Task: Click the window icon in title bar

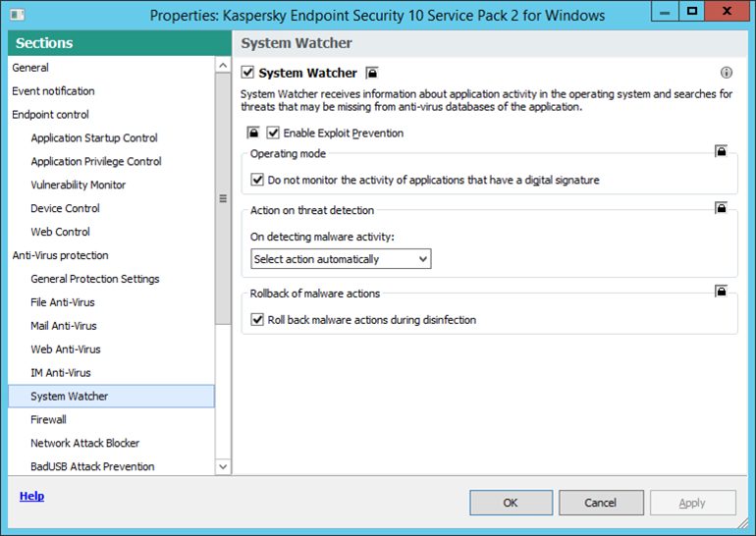Action: [16, 15]
